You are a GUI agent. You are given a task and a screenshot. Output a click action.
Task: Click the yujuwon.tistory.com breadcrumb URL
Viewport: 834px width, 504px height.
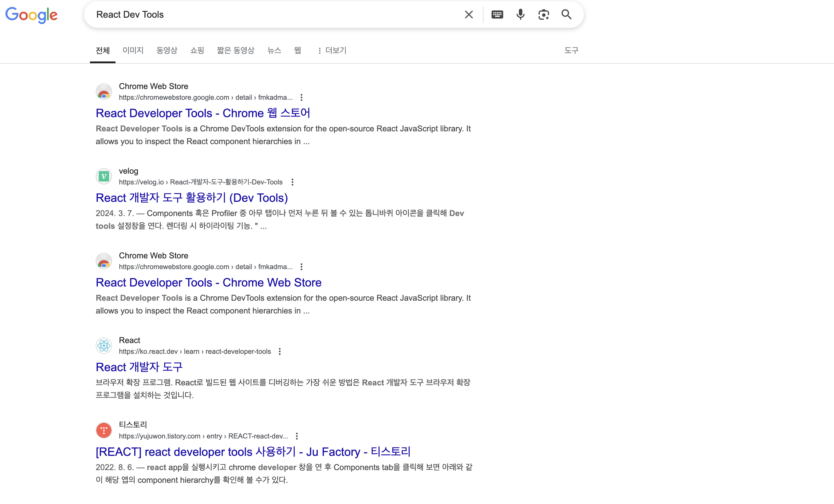pos(203,436)
